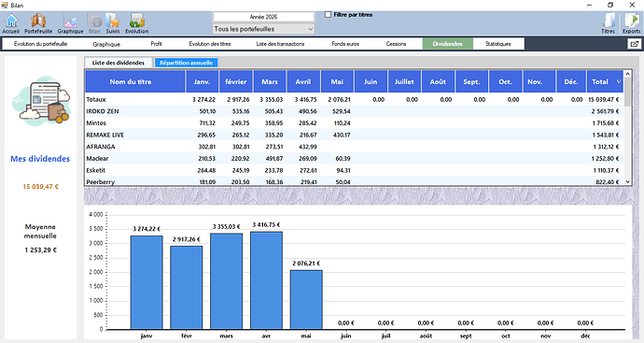
Task: Open the Exports icon
Action: pos(631,23)
